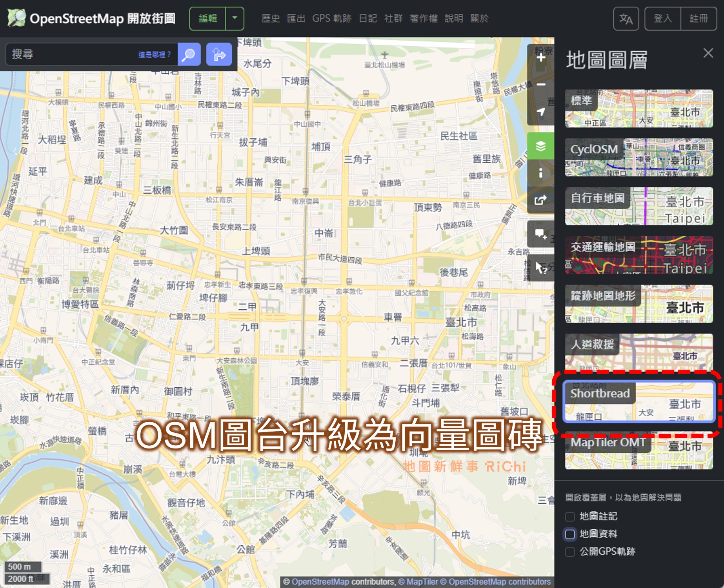Open the 匯出 menu item

(296, 18)
